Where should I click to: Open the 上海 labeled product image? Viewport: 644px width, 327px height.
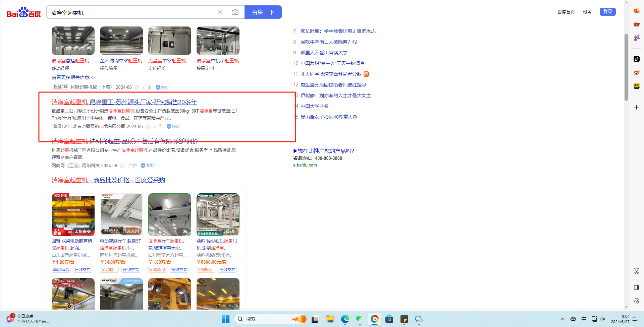pos(170,215)
